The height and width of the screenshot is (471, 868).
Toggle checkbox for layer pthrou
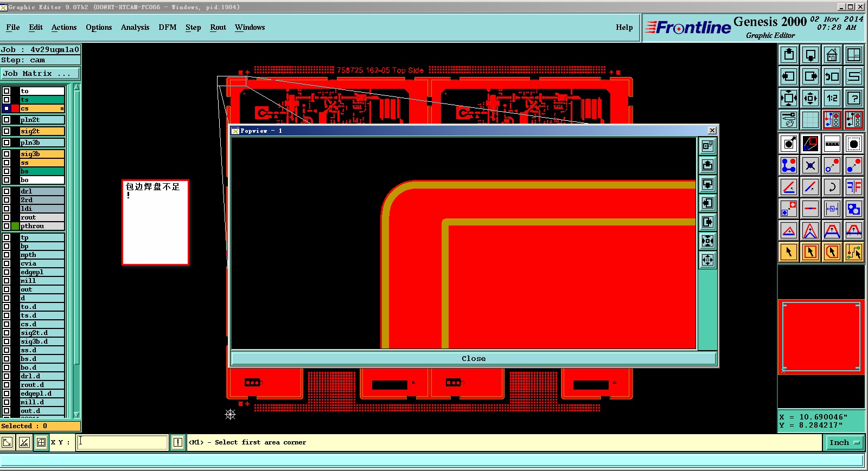click(7, 226)
